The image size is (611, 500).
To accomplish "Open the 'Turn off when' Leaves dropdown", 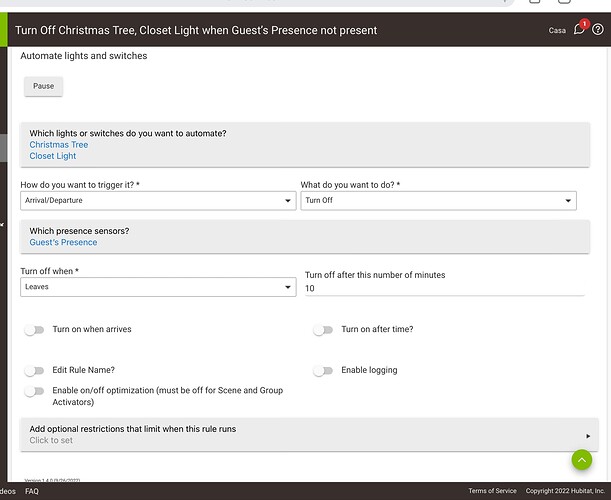I will [x=157, y=287].
